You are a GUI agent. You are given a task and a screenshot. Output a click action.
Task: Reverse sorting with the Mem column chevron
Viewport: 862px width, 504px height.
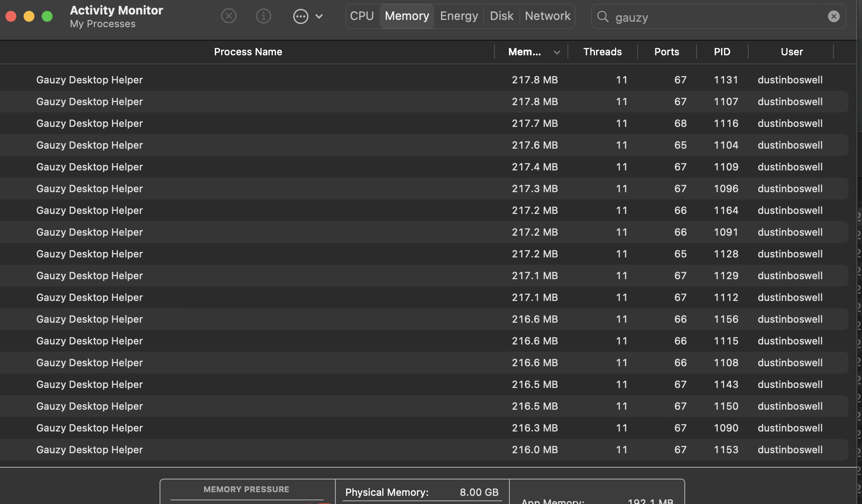coord(557,52)
